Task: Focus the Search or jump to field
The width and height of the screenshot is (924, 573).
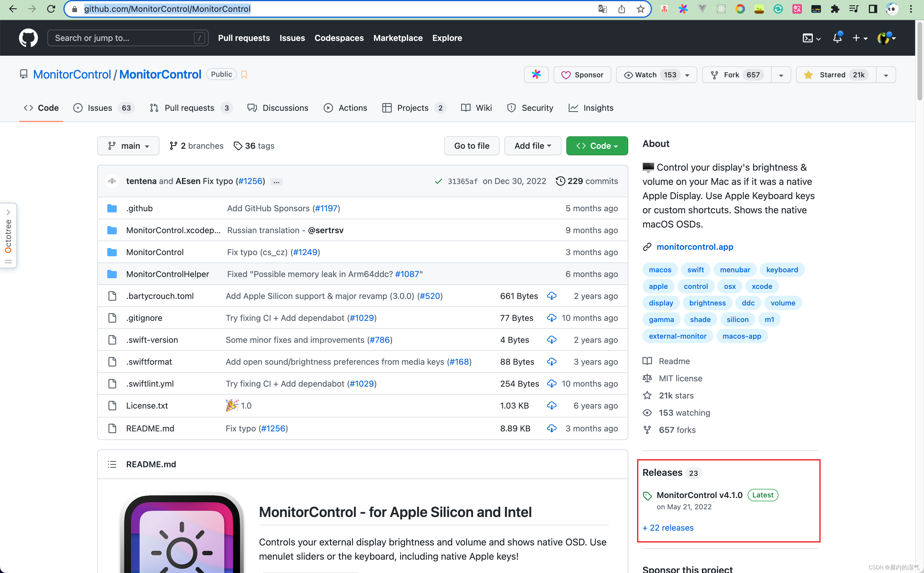Action: (128, 38)
